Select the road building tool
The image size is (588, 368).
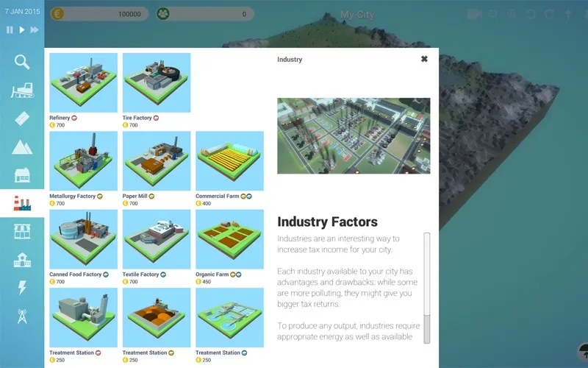pyautogui.click(x=22, y=118)
